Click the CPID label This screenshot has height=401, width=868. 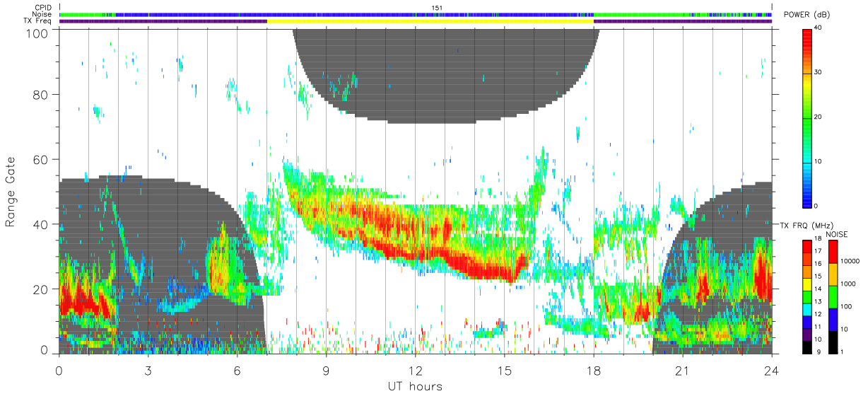43,7
